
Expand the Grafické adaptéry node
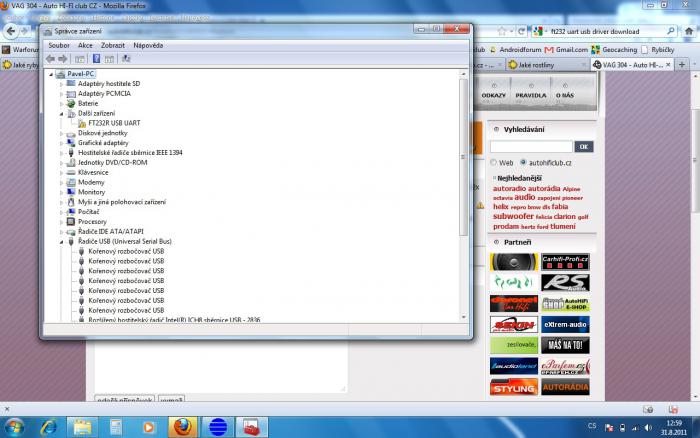click(61, 143)
